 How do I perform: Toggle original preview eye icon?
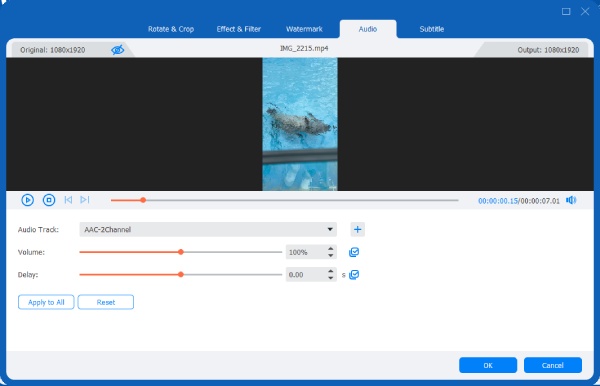tap(117, 50)
